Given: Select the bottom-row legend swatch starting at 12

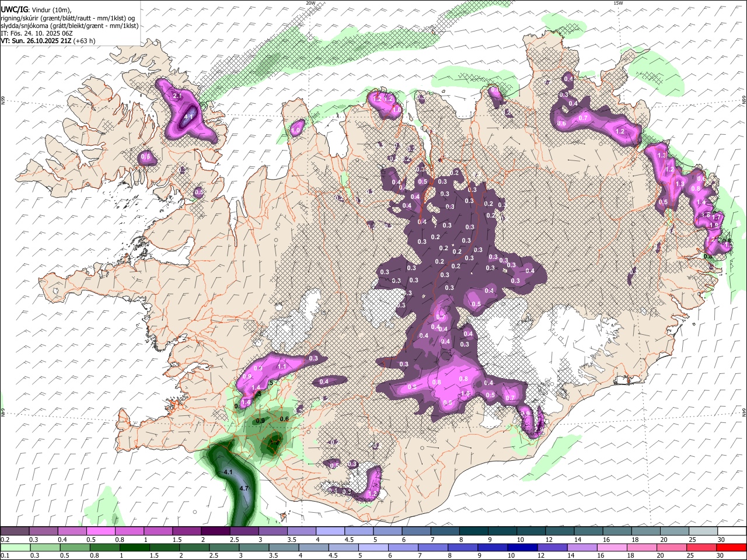Looking at the screenshot, I should 553,547.
